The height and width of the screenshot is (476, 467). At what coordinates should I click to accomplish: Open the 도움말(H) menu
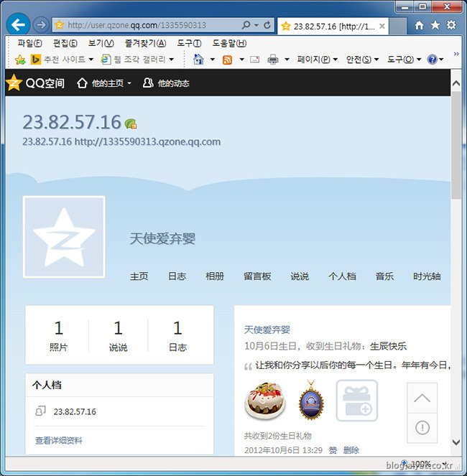tap(229, 43)
